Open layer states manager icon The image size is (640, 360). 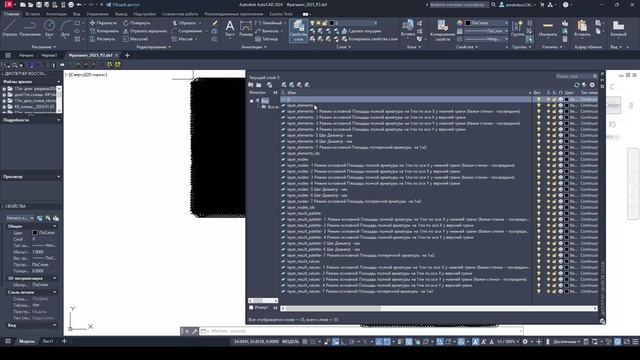coord(269,85)
